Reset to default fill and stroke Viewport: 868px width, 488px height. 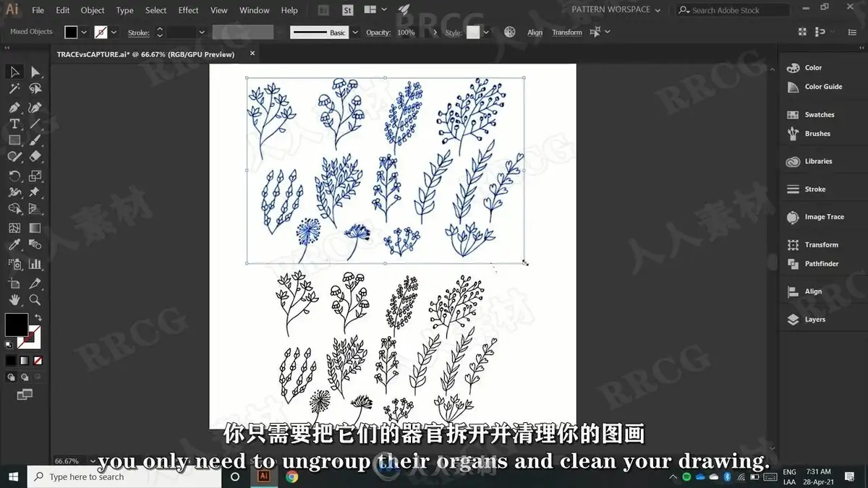[9, 345]
